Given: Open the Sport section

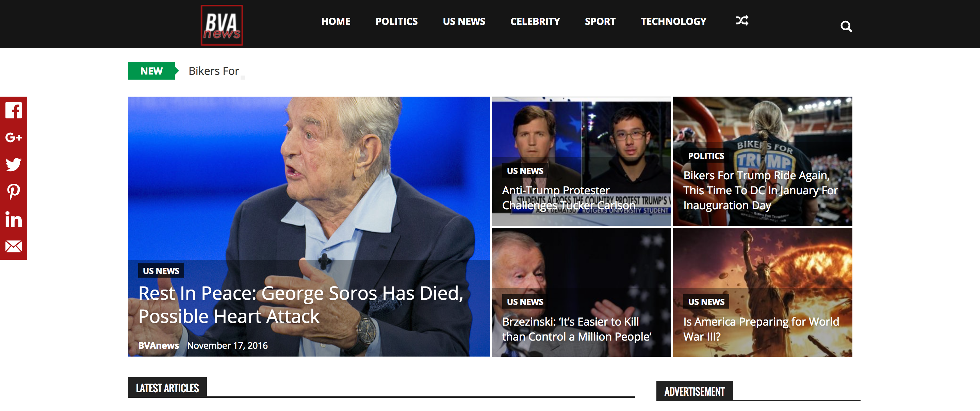Looking at the screenshot, I should point(600,21).
